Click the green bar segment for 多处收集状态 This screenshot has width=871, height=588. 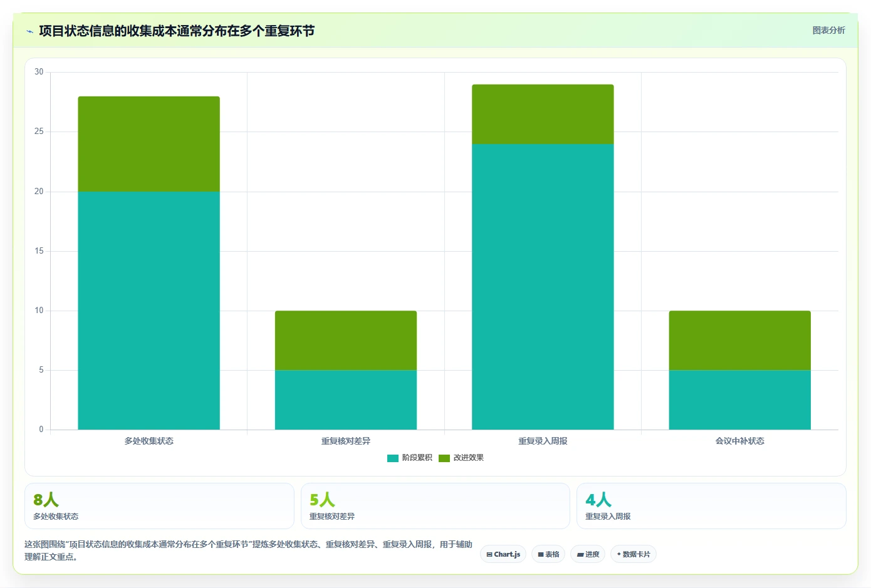pyautogui.click(x=149, y=144)
